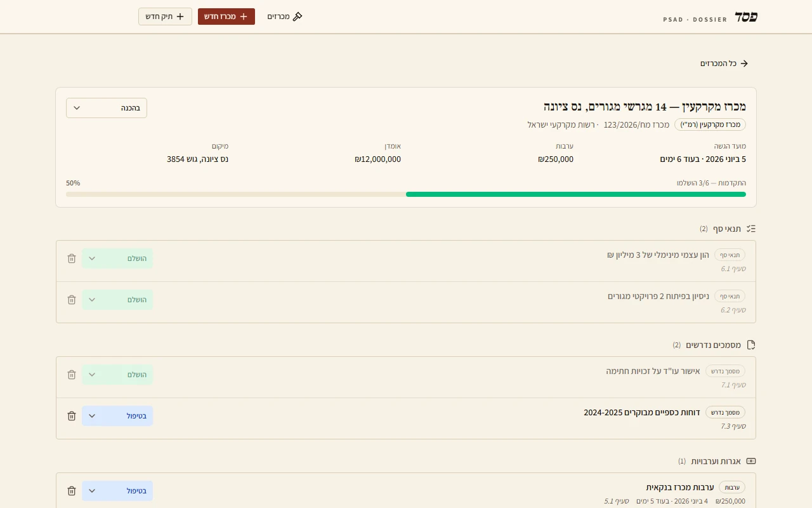
Task: Open the הושלם dropdown for אישור עו"ד
Action: [117, 375]
